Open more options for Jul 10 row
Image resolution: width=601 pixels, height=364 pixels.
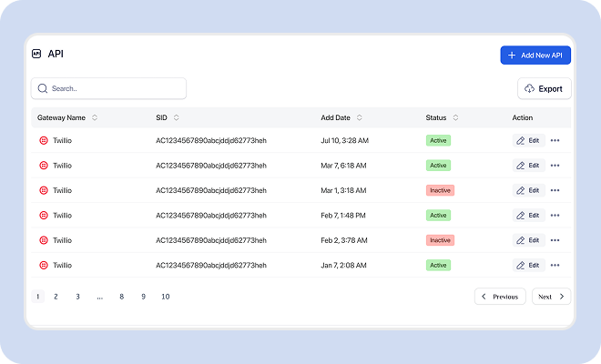tap(555, 141)
